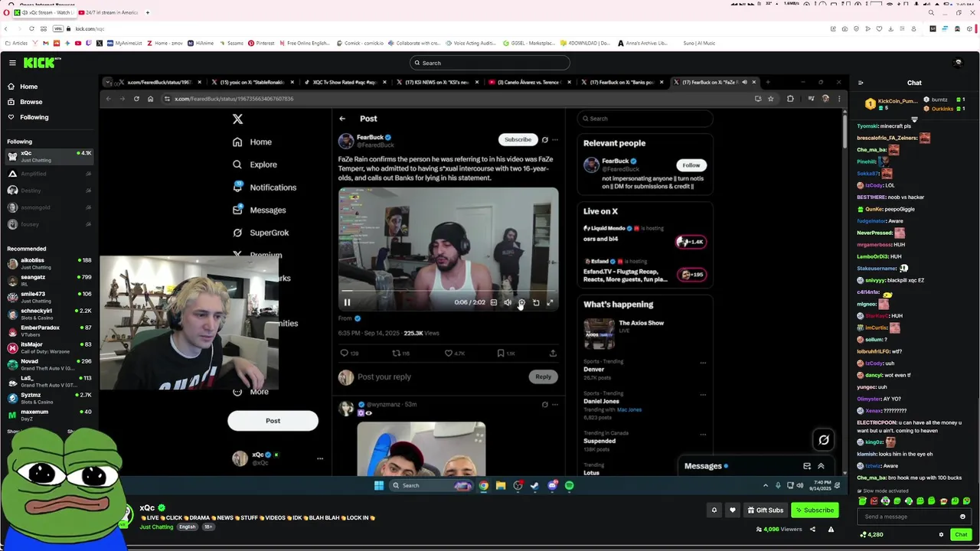The height and width of the screenshot is (551, 980).
Task: Share the FearBuck post
Action: (x=553, y=354)
